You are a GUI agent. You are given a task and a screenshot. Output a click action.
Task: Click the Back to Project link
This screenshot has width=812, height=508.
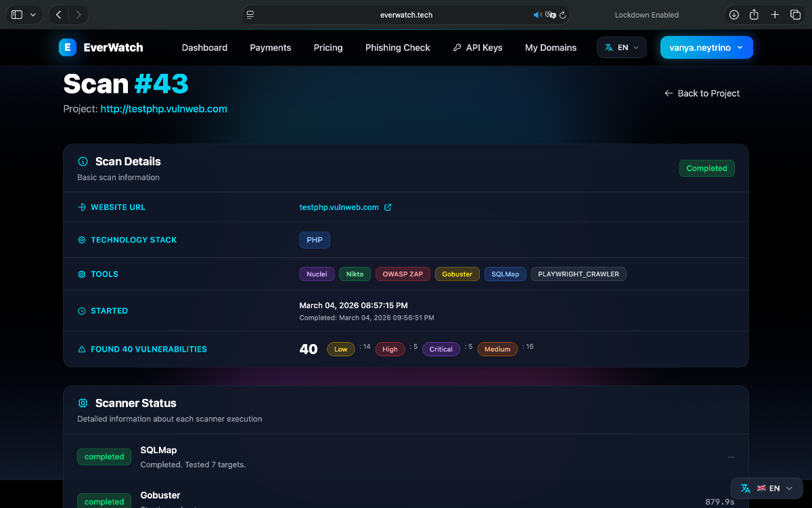pos(702,93)
